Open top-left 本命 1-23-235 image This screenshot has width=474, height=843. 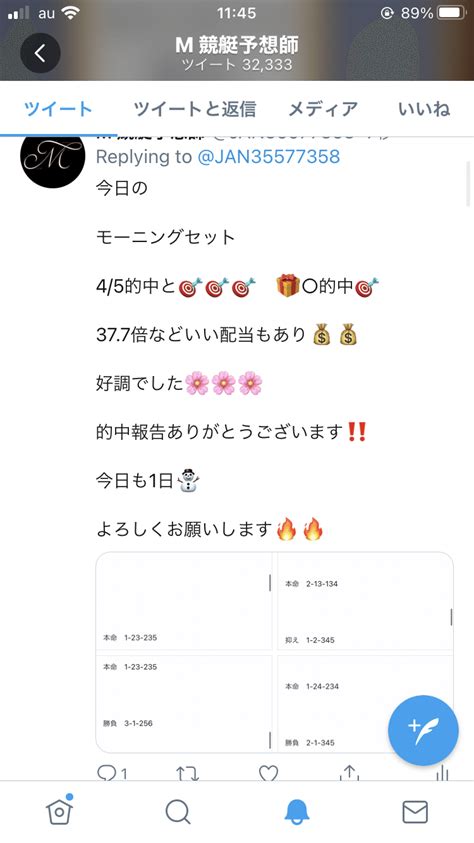[x=184, y=602]
